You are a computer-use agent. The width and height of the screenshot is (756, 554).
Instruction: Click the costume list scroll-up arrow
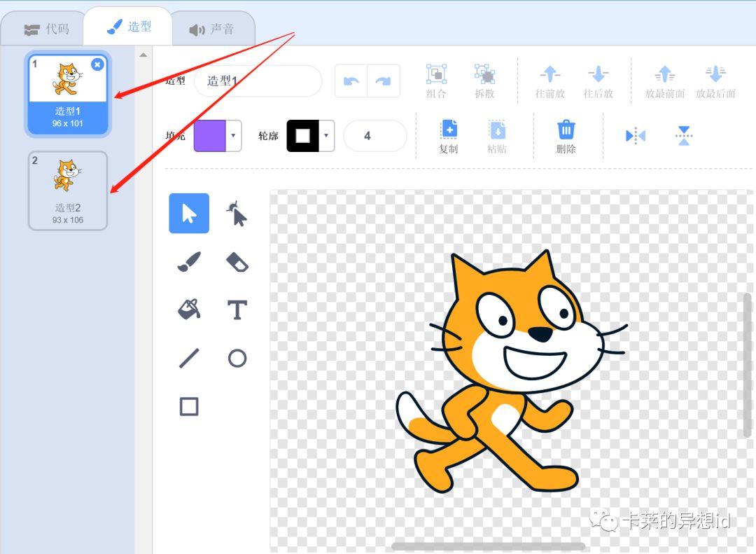[x=143, y=55]
